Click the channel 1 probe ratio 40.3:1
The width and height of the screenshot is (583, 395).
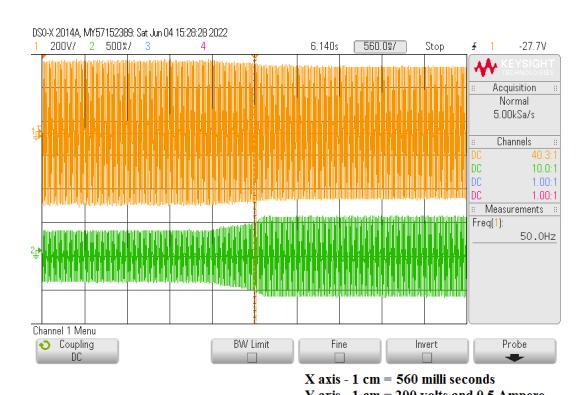click(544, 155)
